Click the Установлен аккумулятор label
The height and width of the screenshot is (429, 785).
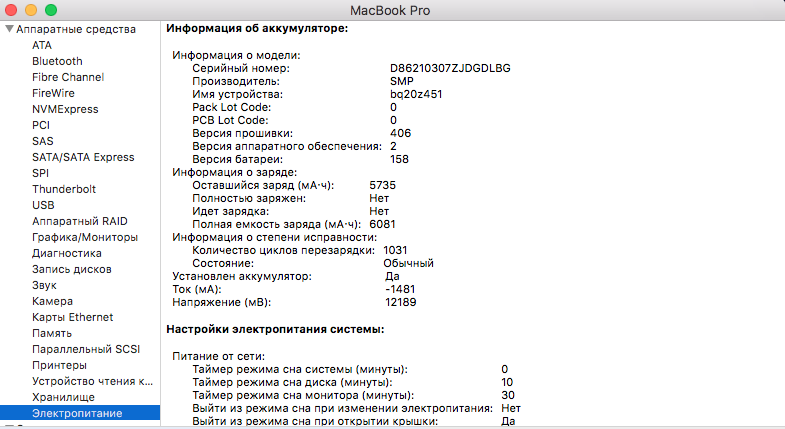(242, 276)
